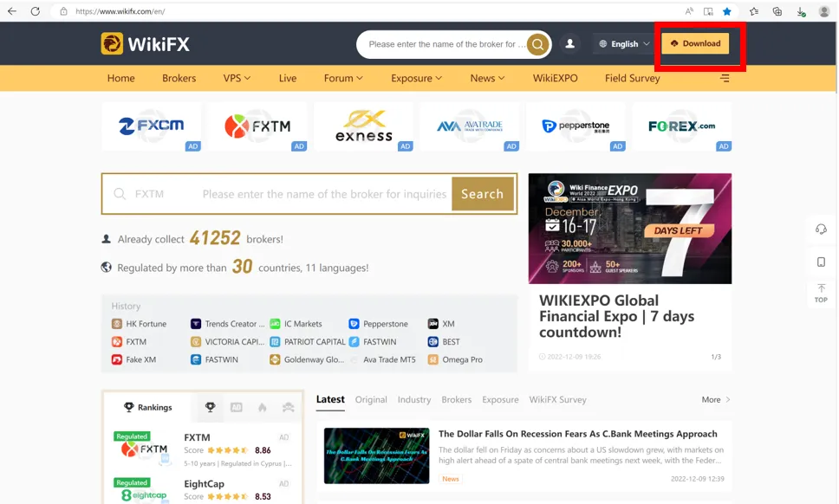Screen dimensions: 839x504
Task: Open the FOREX.com ad tile
Action: [681, 126]
